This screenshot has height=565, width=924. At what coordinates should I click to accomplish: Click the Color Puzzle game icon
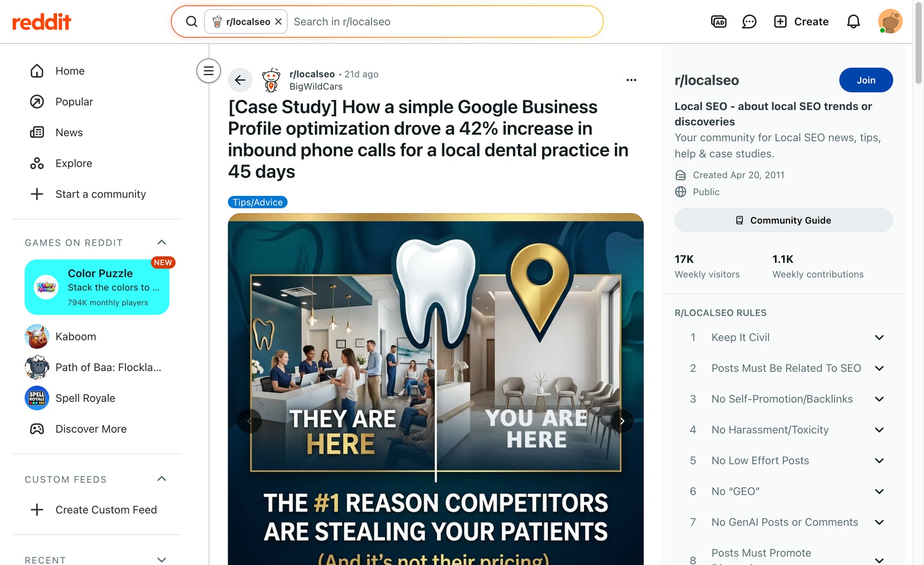(x=46, y=287)
